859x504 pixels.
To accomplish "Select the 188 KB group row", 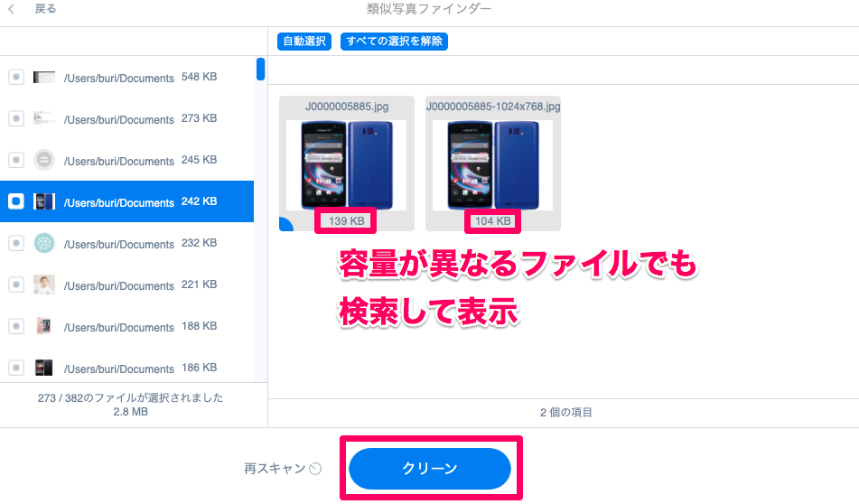I will click(126, 326).
